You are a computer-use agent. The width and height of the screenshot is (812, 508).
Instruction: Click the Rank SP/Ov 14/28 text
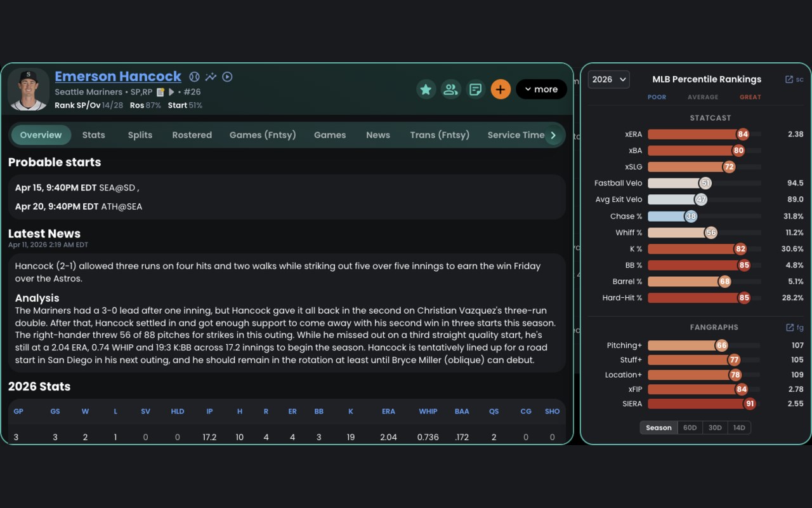[x=89, y=105]
